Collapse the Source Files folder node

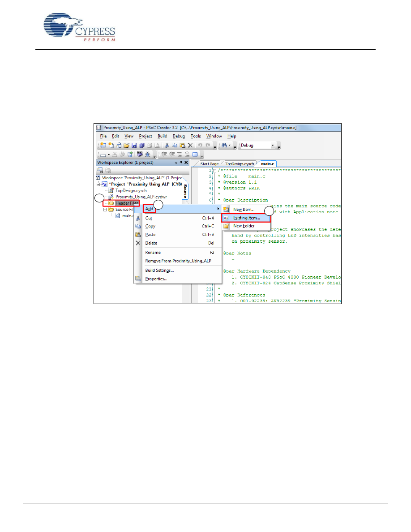pos(106,210)
